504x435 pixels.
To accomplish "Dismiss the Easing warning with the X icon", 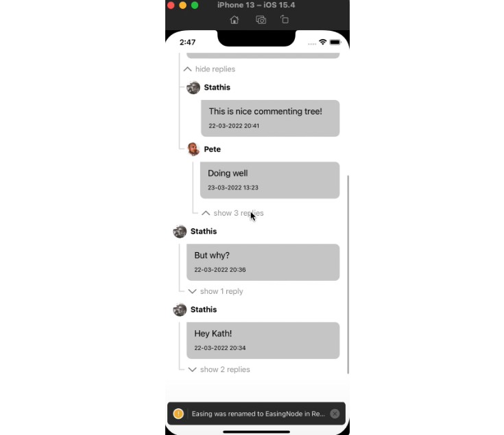I will (x=335, y=414).
